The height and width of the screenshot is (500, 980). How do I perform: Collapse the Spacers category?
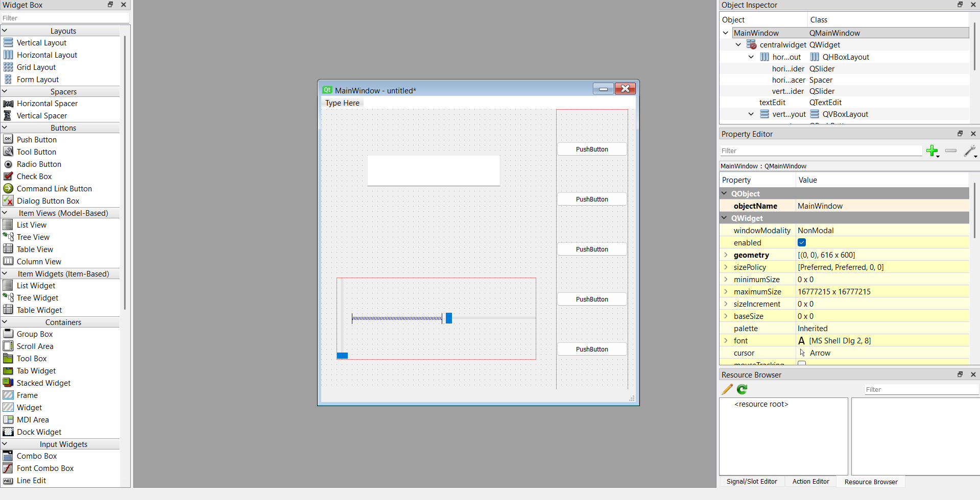click(x=5, y=91)
